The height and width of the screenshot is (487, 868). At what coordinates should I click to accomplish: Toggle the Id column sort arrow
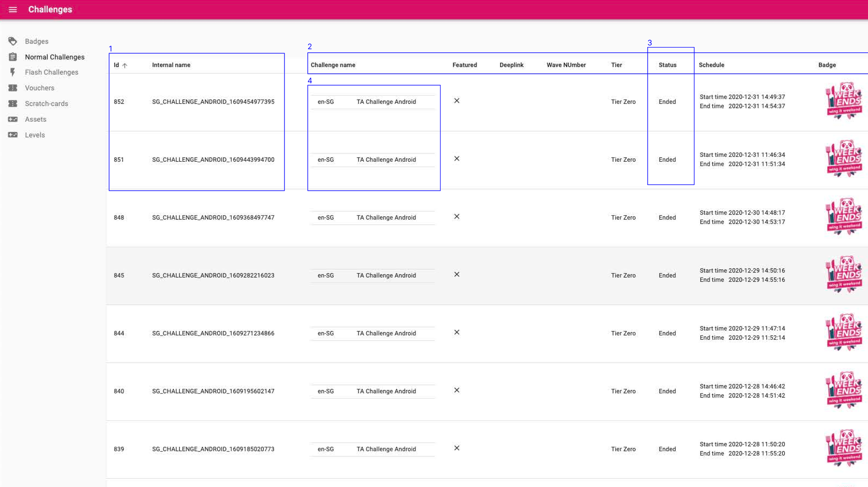tap(125, 65)
